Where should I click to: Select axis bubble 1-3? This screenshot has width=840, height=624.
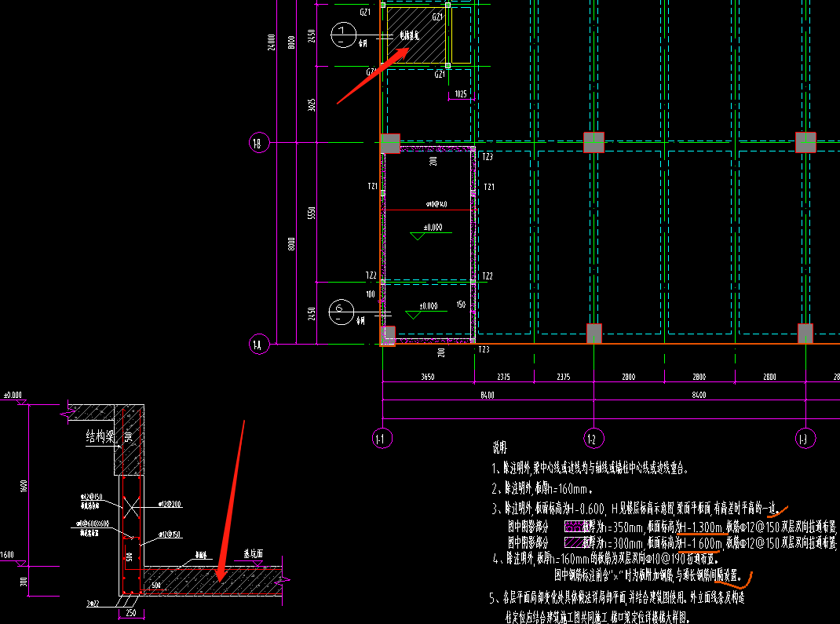tap(805, 440)
